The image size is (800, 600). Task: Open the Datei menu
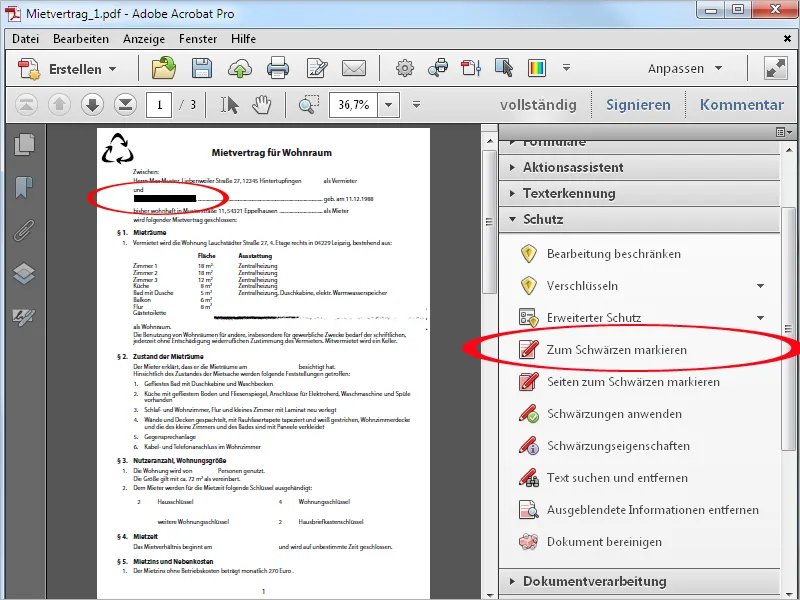tap(26, 39)
